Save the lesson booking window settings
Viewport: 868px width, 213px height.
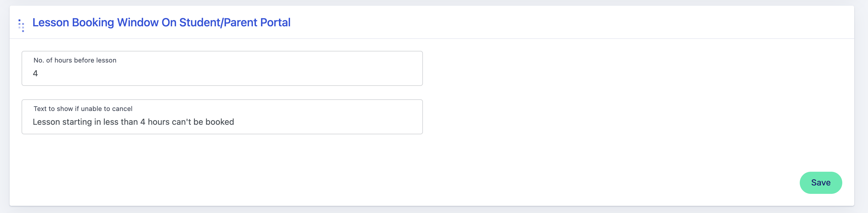(x=820, y=183)
